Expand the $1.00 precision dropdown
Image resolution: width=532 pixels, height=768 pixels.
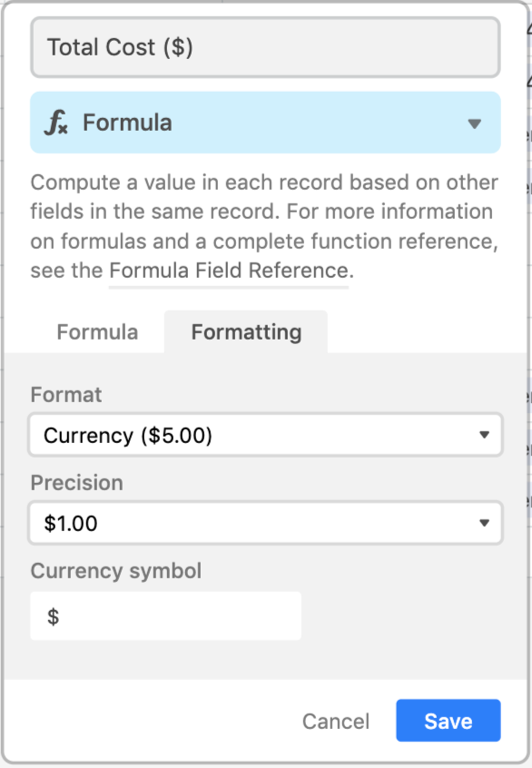click(265, 523)
